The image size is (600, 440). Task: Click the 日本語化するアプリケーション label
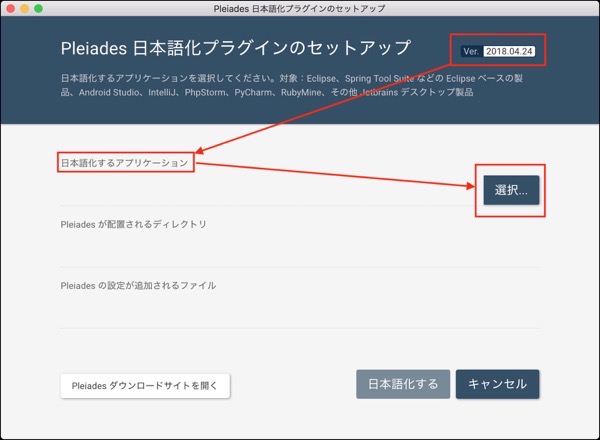point(125,163)
